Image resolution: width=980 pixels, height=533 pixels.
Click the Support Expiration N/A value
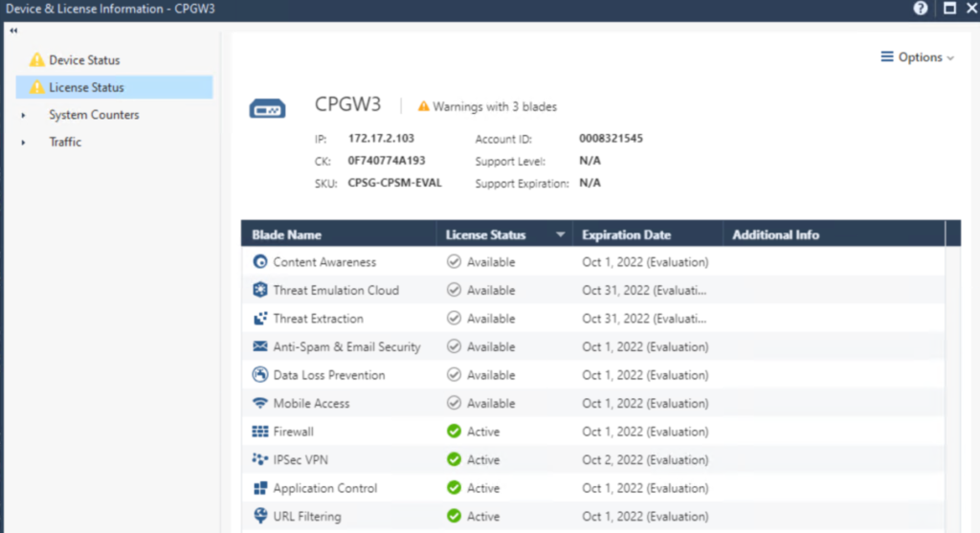click(x=590, y=183)
